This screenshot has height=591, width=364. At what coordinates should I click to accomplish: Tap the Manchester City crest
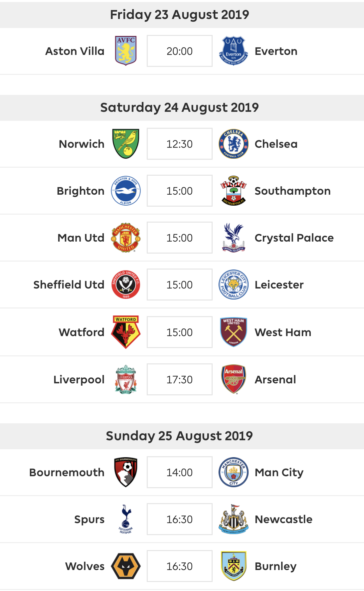coord(234,472)
